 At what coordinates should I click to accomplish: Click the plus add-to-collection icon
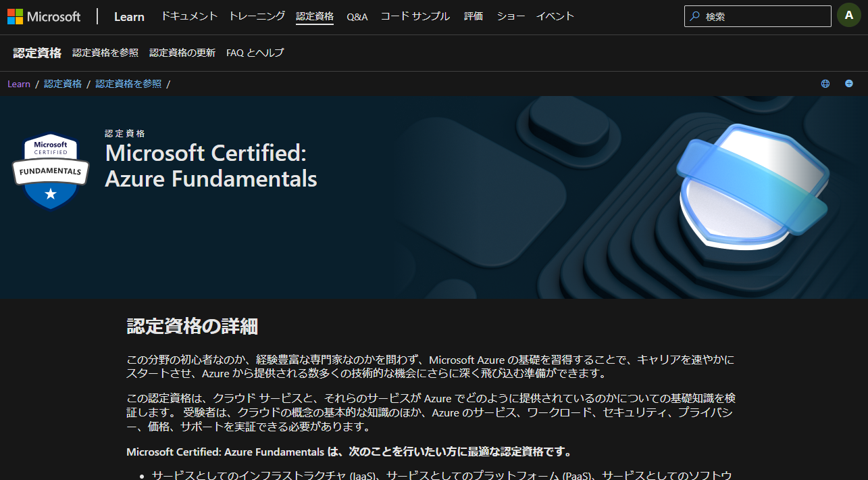[x=849, y=84]
